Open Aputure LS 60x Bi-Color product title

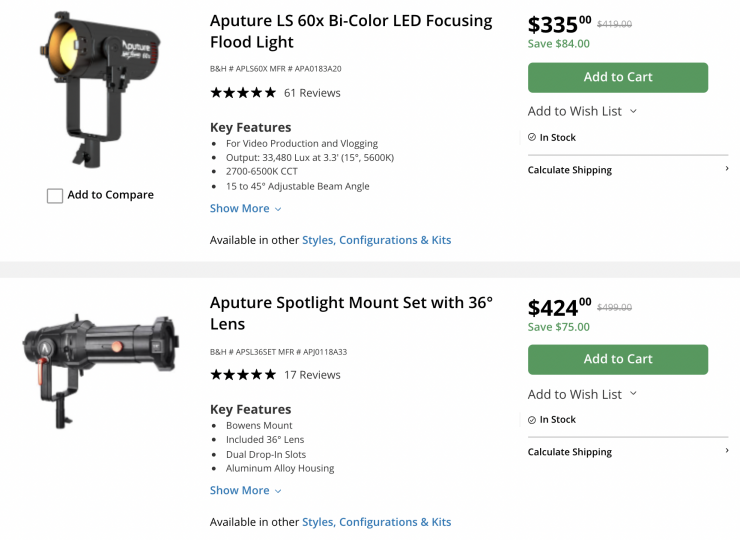point(351,31)
